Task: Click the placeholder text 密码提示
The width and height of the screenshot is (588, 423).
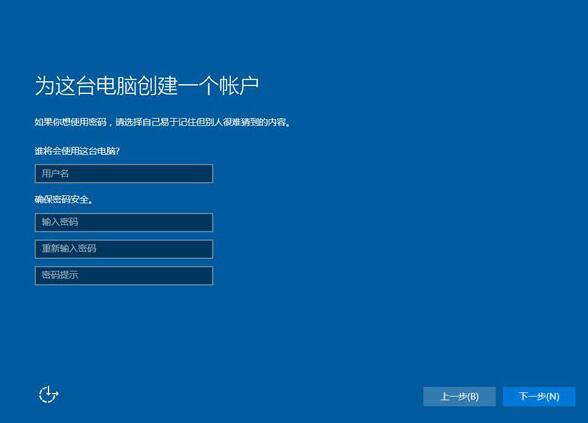Action: coord(60,275)
